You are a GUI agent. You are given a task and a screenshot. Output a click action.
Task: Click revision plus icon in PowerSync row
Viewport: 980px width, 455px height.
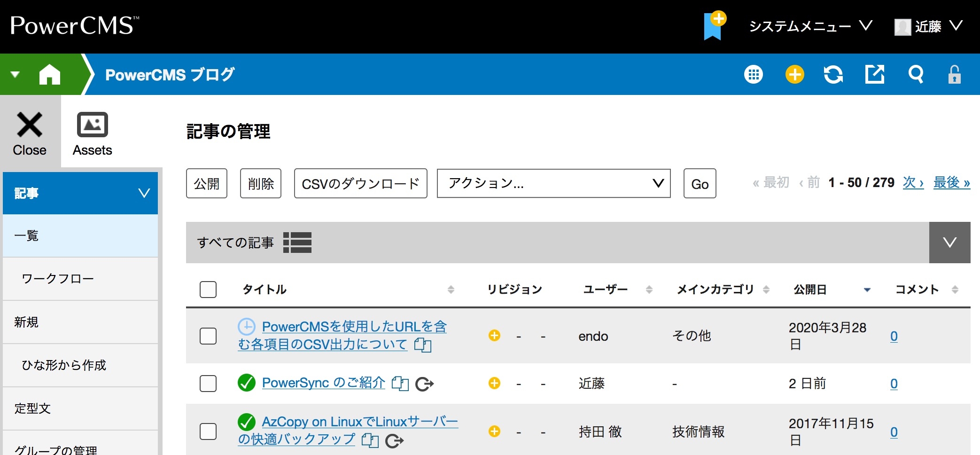click(494, 384)
